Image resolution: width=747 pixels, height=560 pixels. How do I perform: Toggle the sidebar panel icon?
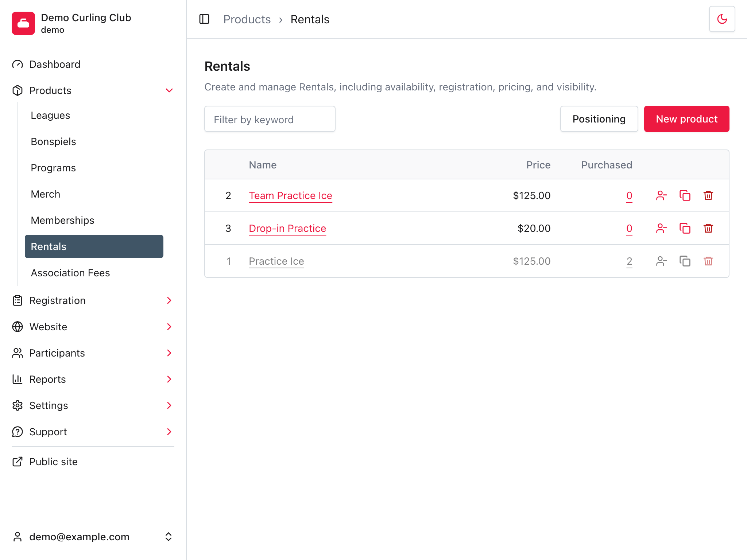click(x=204, y=19)
